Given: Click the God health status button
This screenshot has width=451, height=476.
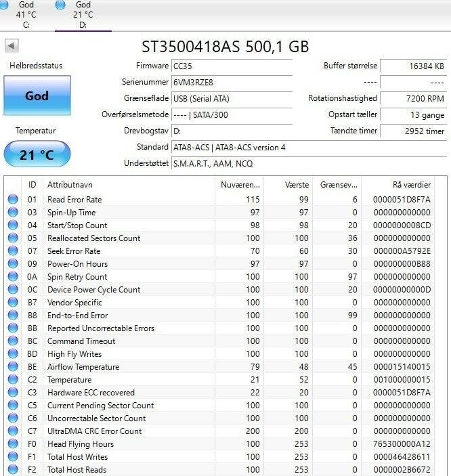Looking at the screenshot, I should tap(37, 95).
